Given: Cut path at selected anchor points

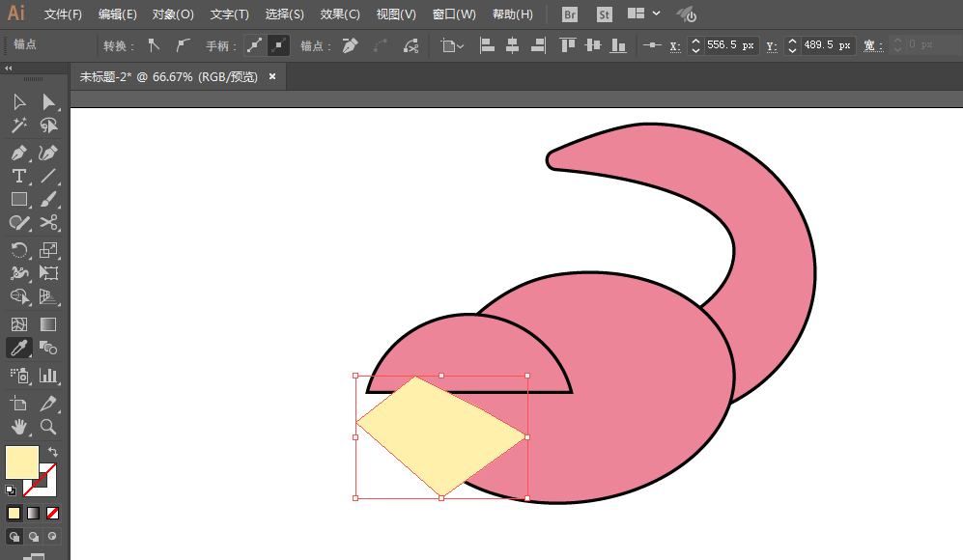Looking at the screenshot, I should coord(411,45).
